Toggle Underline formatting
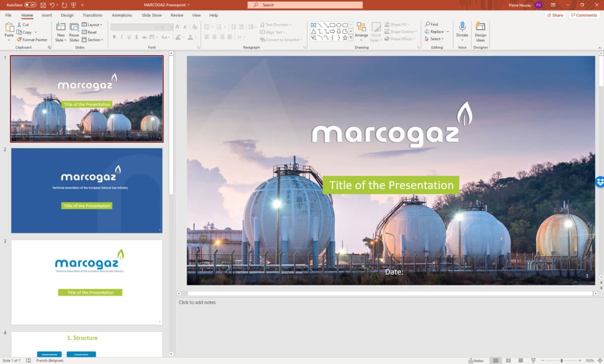The height and width of the screenshot is (364, 604). pos(129,37)
